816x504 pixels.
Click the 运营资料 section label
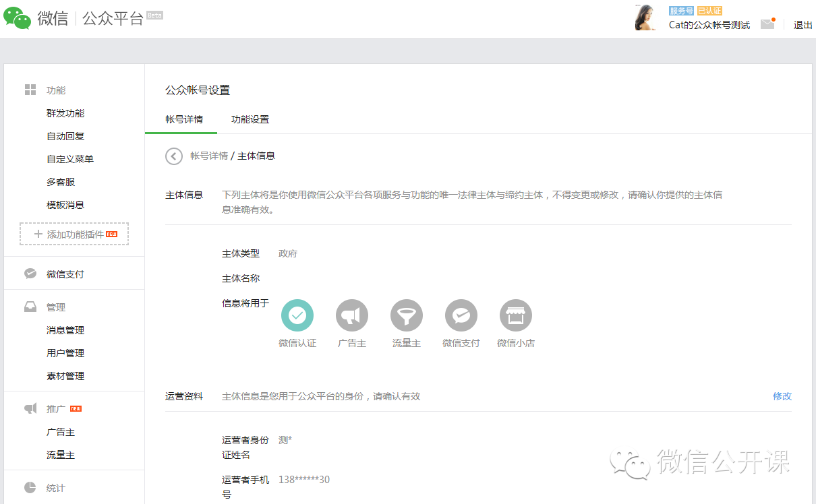[x=184, y=396]
